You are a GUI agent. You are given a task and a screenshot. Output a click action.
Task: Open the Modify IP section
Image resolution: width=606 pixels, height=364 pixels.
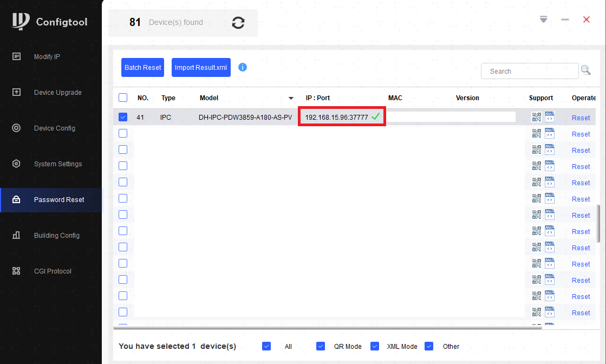[x=47, y=56]
